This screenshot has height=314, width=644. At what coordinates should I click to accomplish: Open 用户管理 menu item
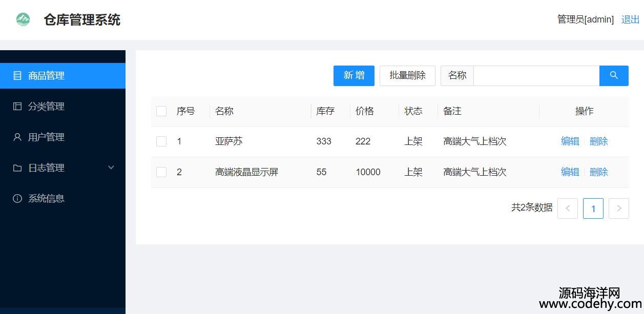coord(63,137)
